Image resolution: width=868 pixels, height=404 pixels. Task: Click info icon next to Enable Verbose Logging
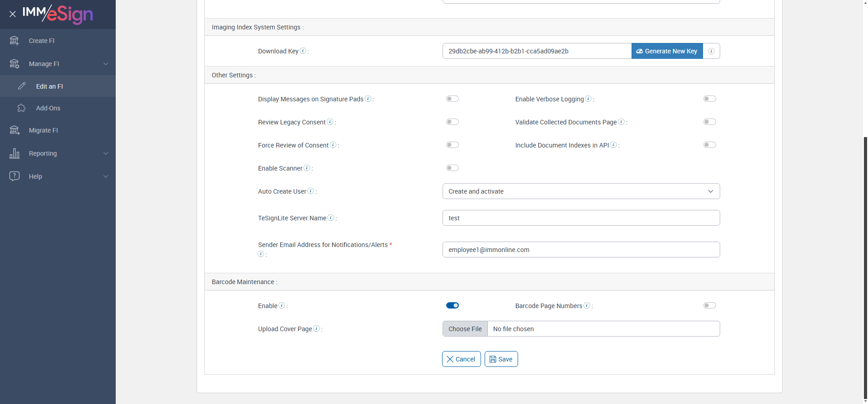tap(588, 99)
